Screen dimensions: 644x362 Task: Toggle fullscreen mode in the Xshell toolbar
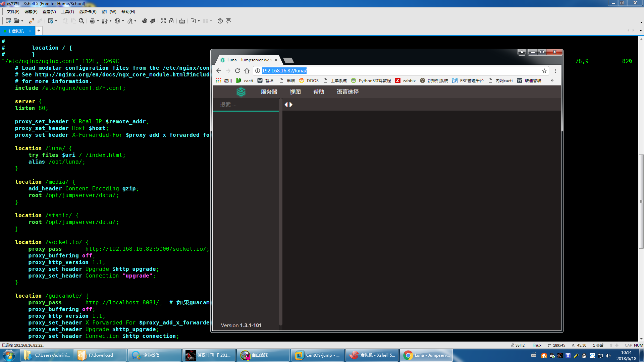tap(163, 21)
